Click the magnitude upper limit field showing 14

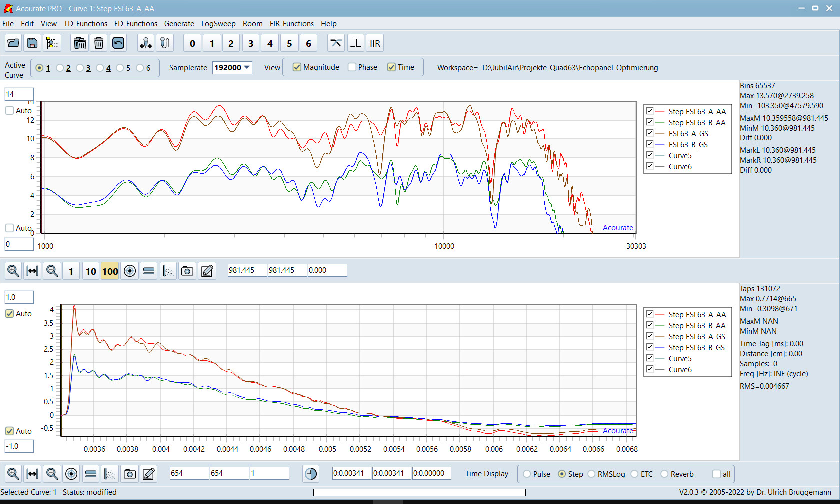[19, 94]
